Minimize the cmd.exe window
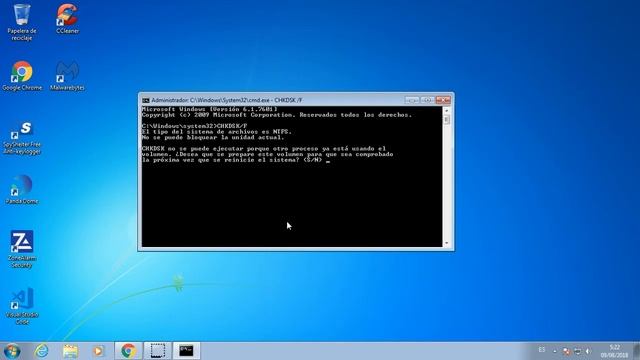 click(x=412, y=100)
